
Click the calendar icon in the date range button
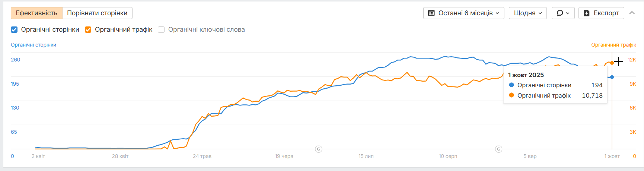click(431, 13)
